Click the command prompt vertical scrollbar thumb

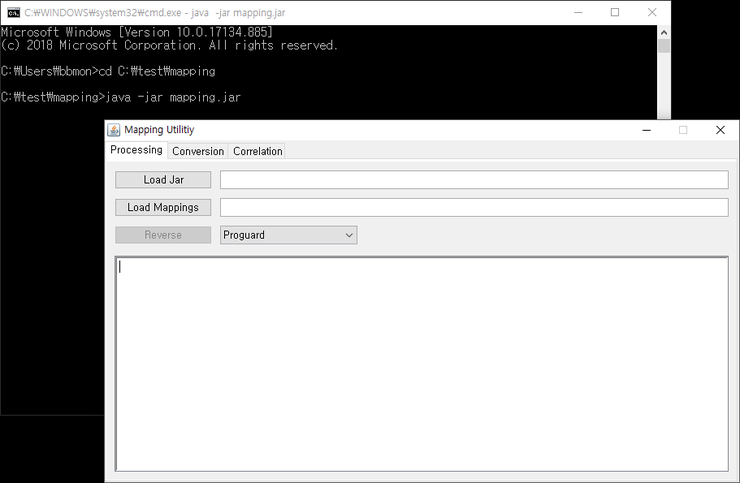(x=664, y=46)
